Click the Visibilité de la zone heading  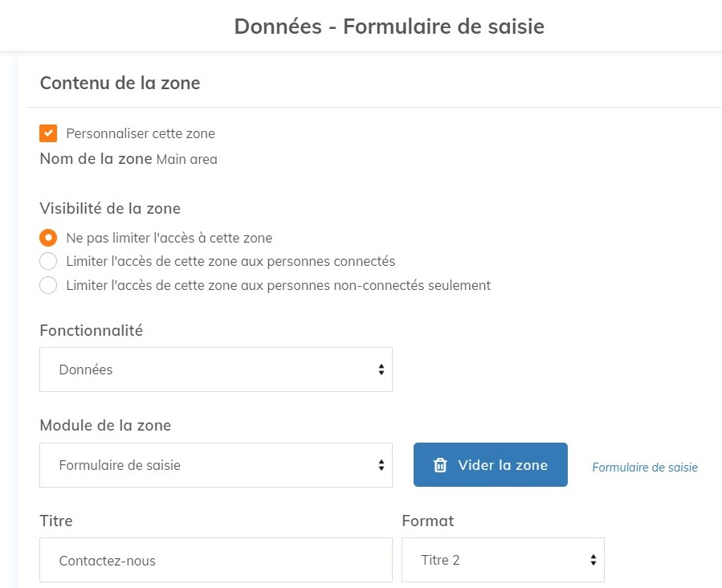tap(110, 209)
